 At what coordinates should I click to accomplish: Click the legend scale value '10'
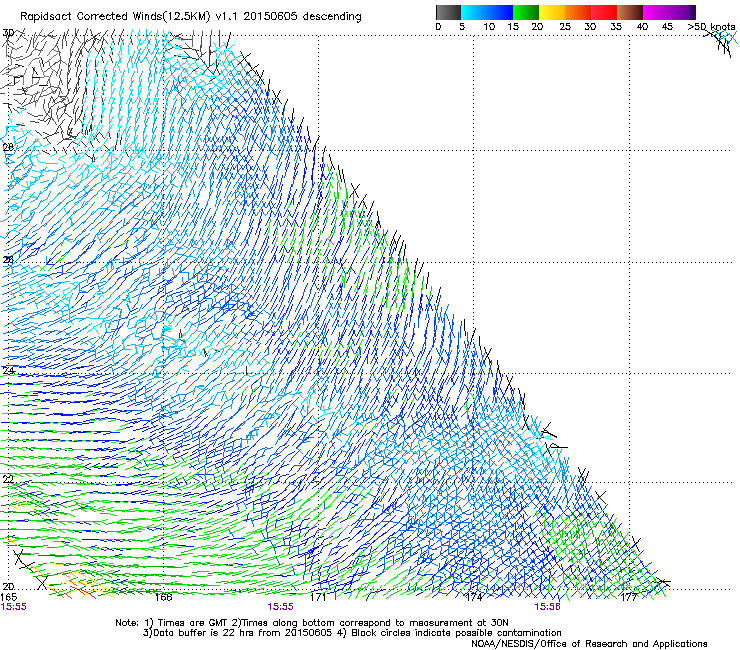(x=489, y=26)
